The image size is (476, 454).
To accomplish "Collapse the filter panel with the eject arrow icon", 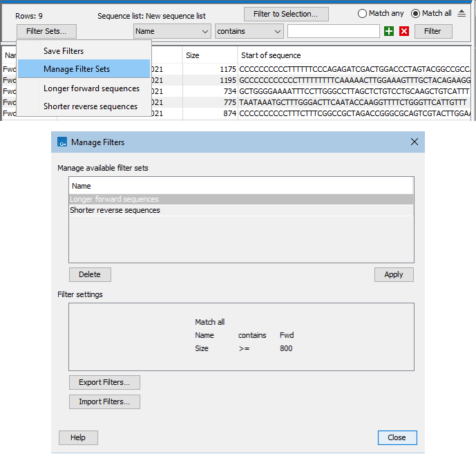I will [461, 14].
